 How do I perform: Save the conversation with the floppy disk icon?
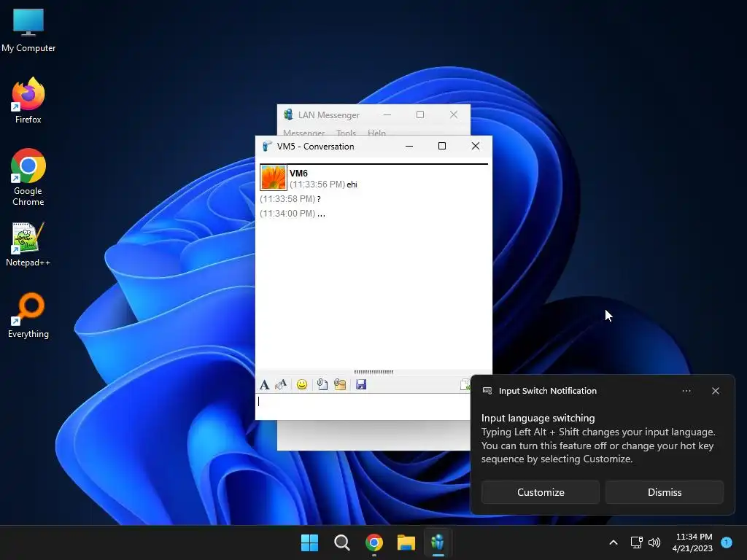tap(361, 384)
